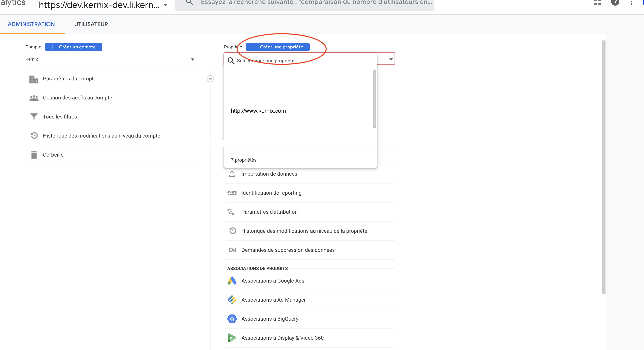Switch to the UTILISATEUR tab

91,24
